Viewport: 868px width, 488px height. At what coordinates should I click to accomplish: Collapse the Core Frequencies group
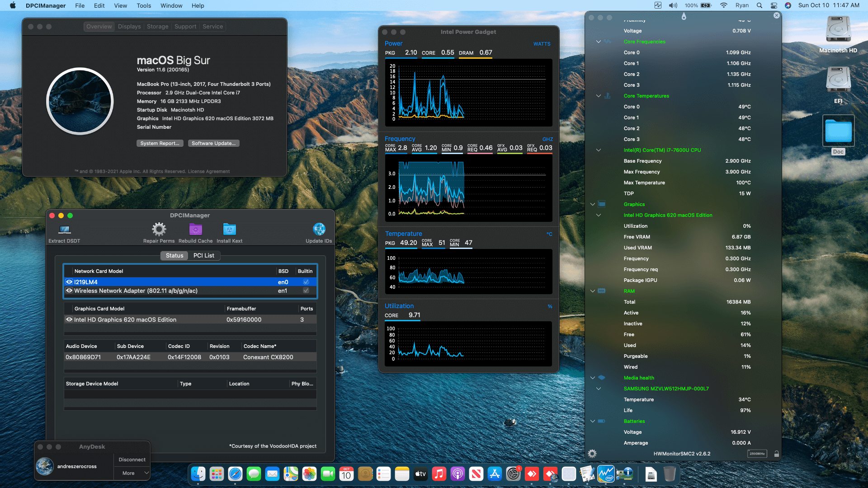click(599, 42)
